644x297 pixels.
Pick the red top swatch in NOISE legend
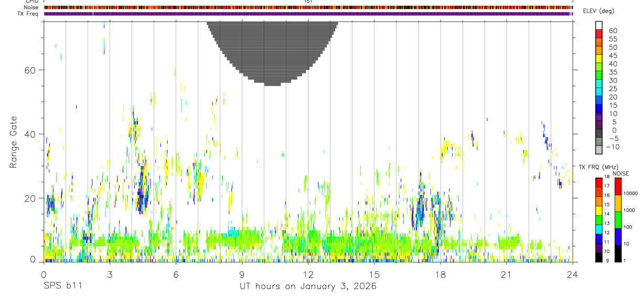tap(618, 186)
